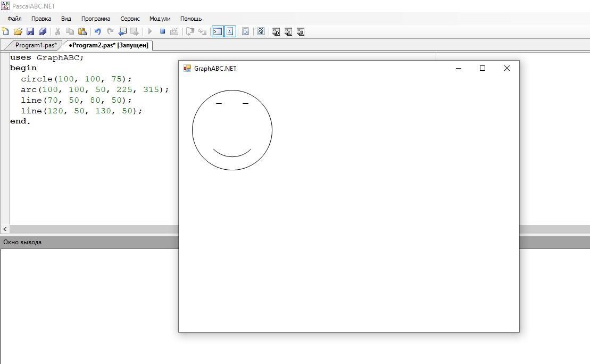
Task: Save the current file with the floppy icon
Action: (30, 31)
